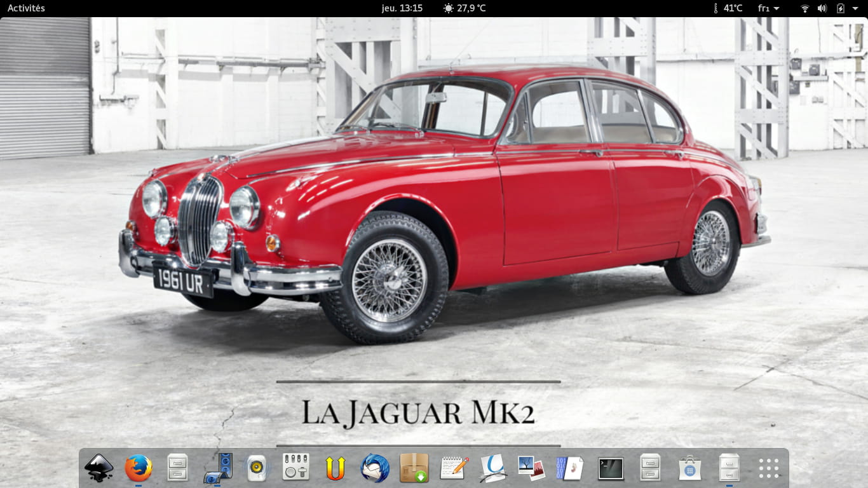Open the file cabinet beside the apps grid
The width and height of the screenshot is (868, 488).
(x=729, y=468)
